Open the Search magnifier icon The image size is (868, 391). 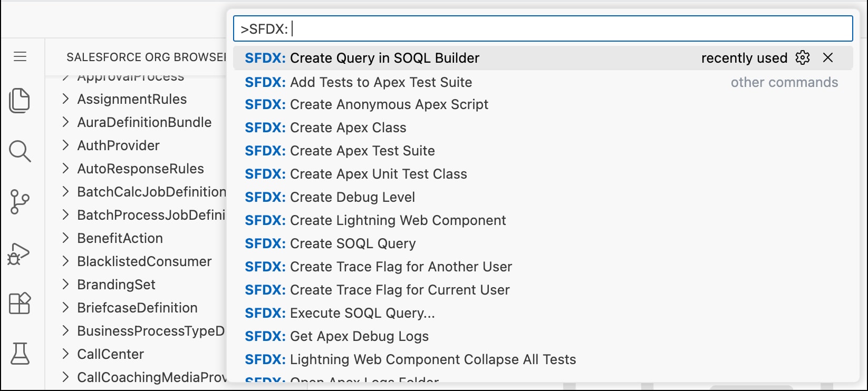pos(20,151)
